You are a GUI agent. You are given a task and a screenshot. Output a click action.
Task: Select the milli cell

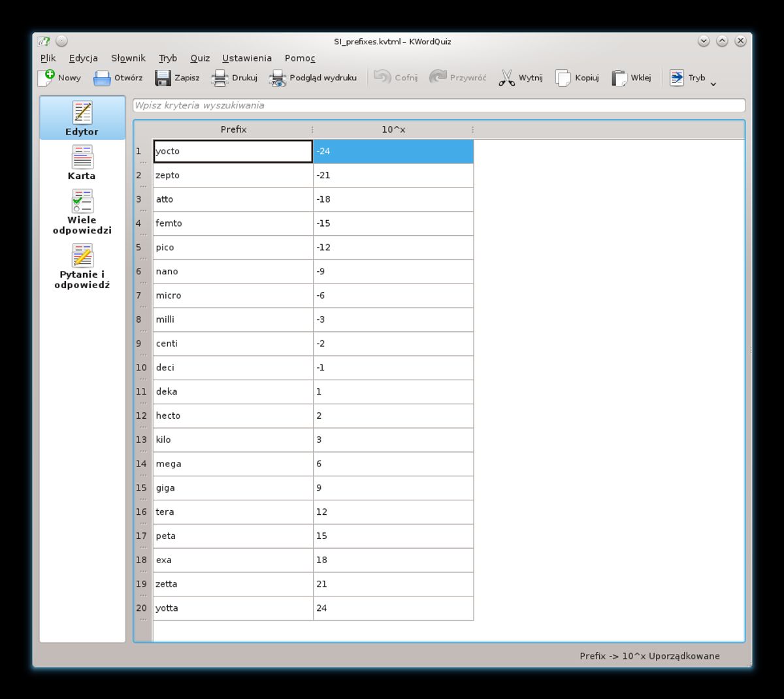pos(233,319)
